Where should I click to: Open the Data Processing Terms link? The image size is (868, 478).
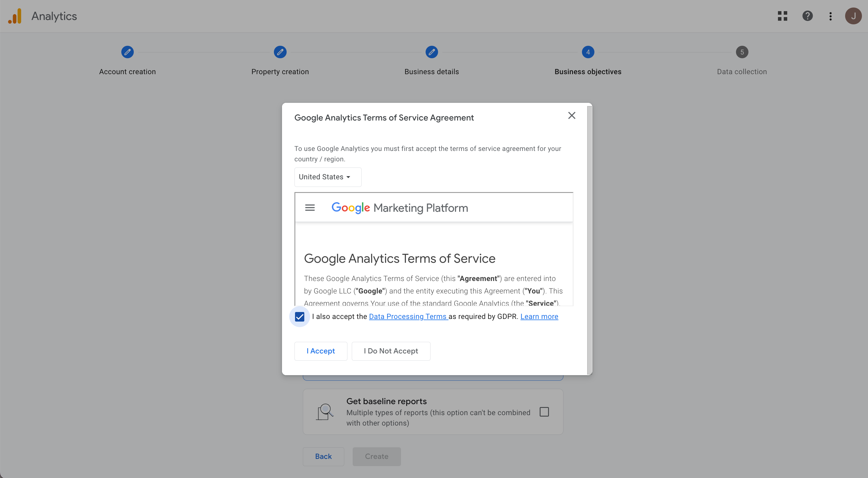click(409, 317)
